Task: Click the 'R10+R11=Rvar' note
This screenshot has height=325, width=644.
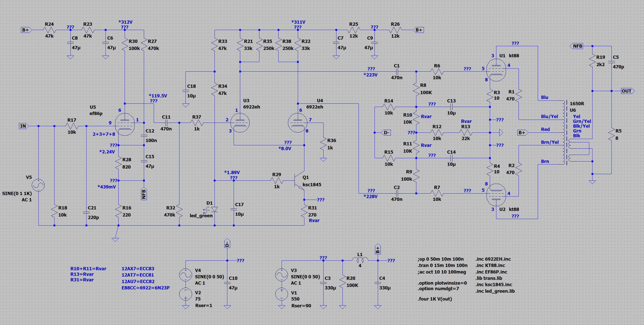Action: click(x=88, y=269)
